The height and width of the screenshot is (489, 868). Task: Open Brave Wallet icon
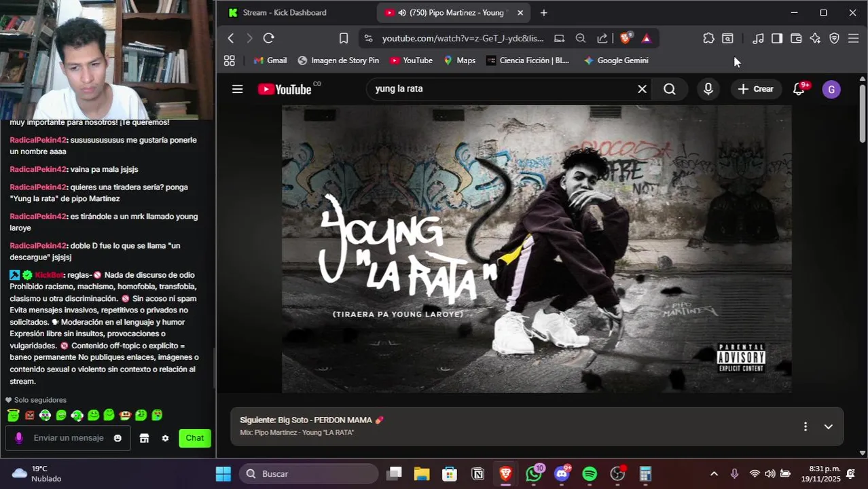coord(796,38)
